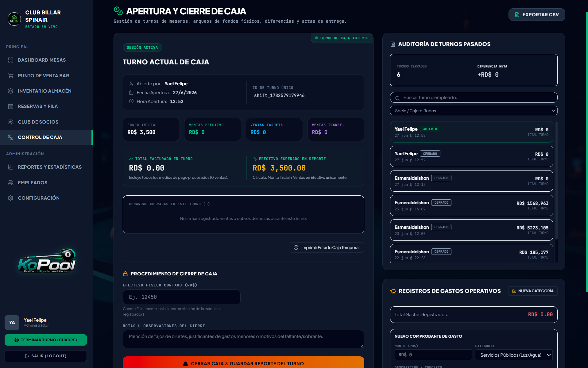The image size is (588, 368).
Task: Export data with Exportar CSV button
Action: (537, 15)
